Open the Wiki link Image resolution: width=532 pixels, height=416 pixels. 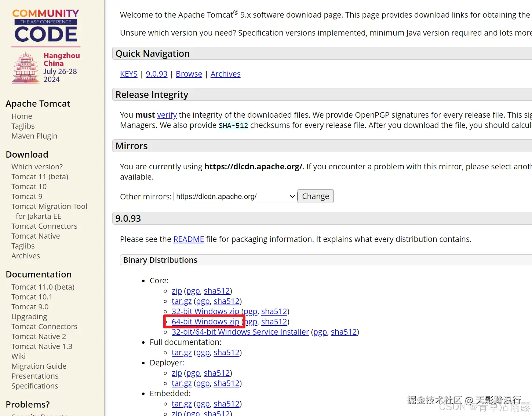coord(18,356)
